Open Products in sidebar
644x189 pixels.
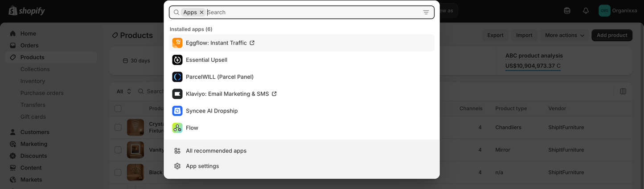51,57
